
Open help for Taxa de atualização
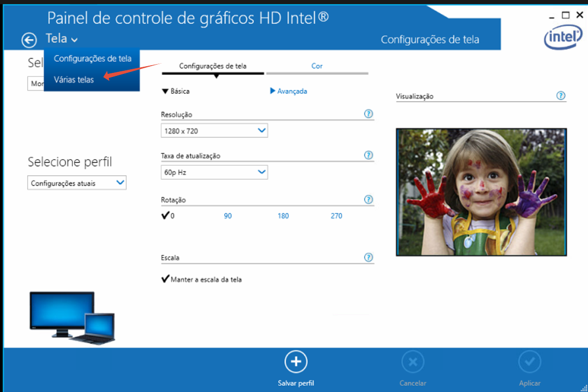coord(368,155)
